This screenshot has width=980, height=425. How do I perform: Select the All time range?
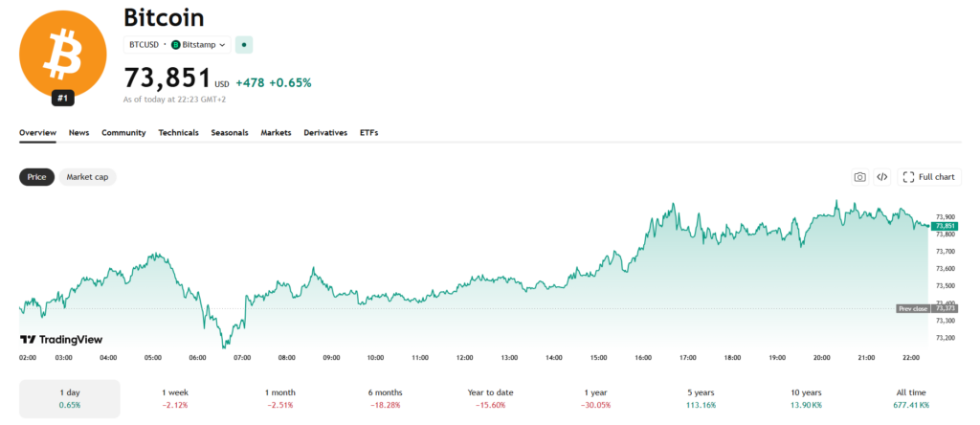tap(911, 399)
